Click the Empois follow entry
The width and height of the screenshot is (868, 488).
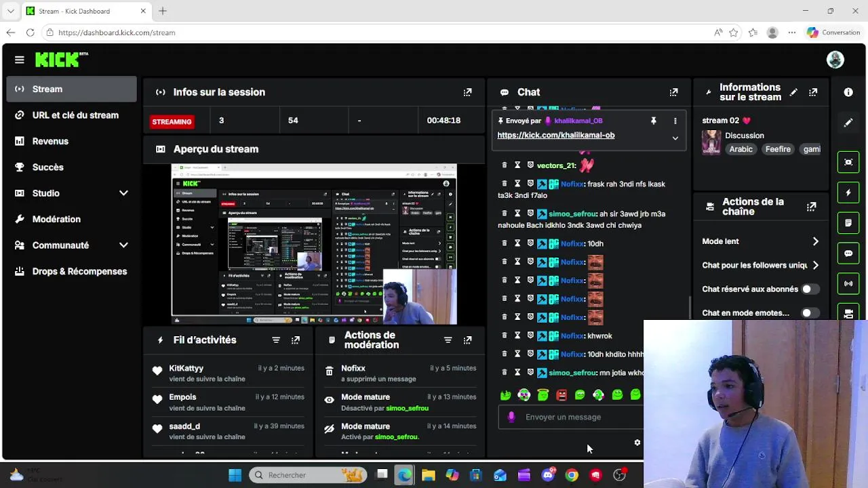coord(229,403)
